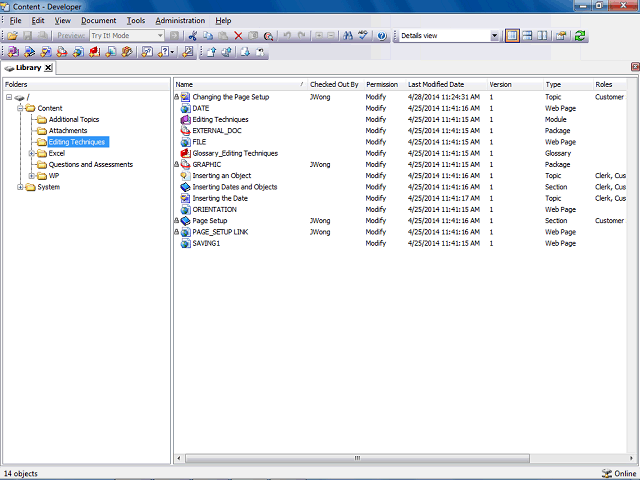Expand the System folder node
640x480 pixels.
click(x=20, y=187)
